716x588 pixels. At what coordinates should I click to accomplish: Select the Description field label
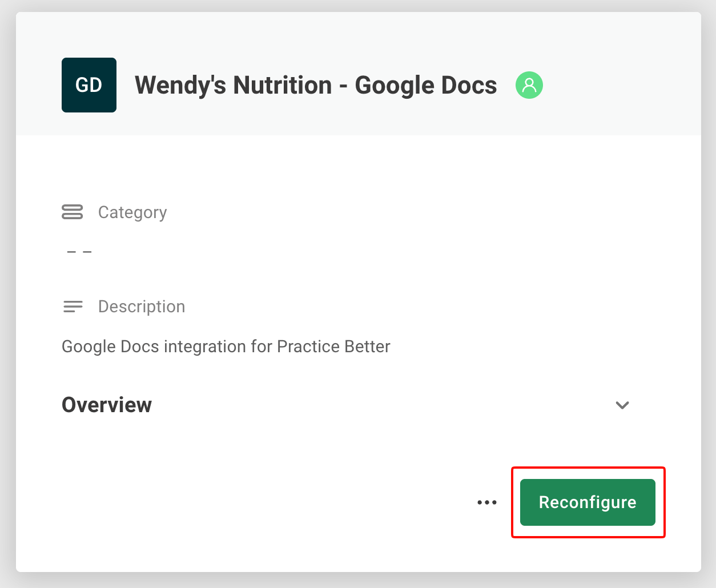pos(142,307)
